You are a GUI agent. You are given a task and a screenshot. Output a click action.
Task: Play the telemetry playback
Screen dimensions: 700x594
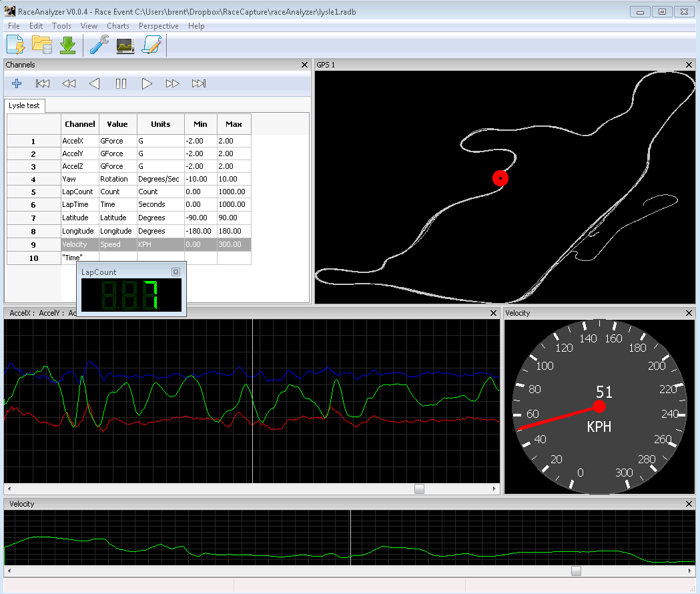[x=146, y=83]
